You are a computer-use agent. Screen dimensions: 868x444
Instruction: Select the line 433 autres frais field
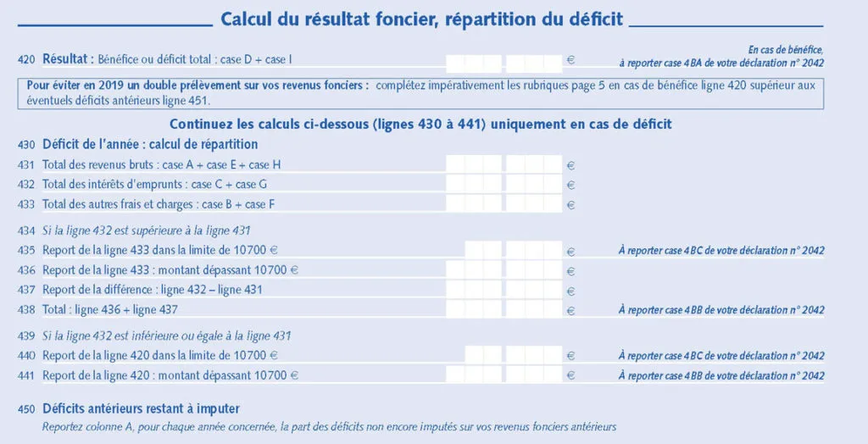504,204
